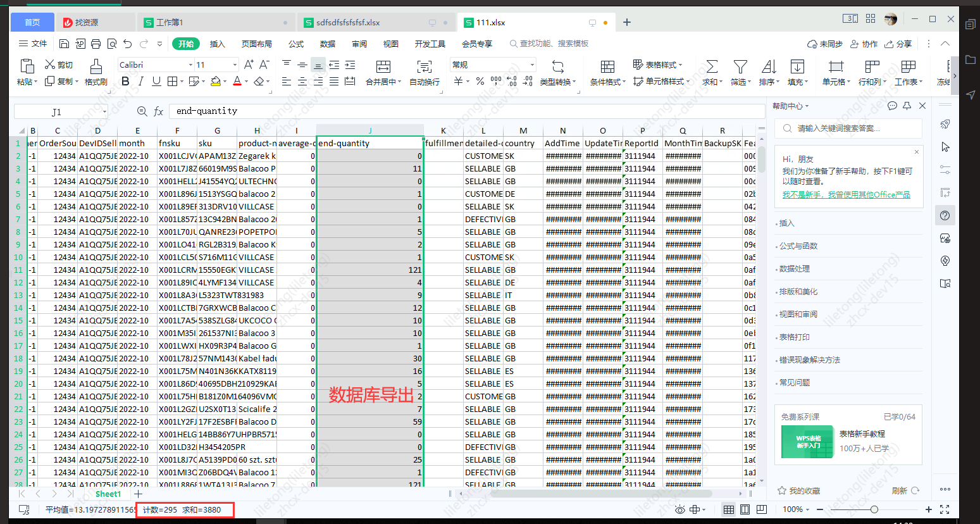
Task: Click the fill color bucket swatch
Action: coord(216,81)
